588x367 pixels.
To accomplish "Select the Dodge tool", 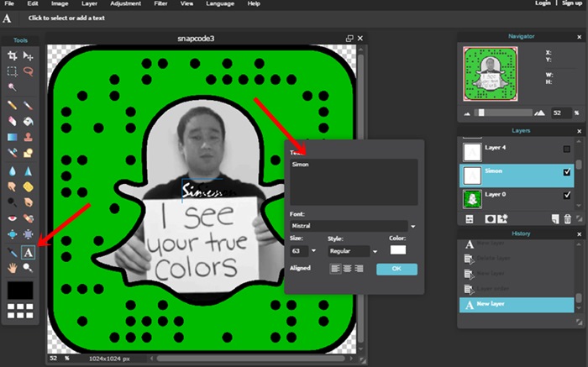I will pyautogui.click(x=13, y=202).
